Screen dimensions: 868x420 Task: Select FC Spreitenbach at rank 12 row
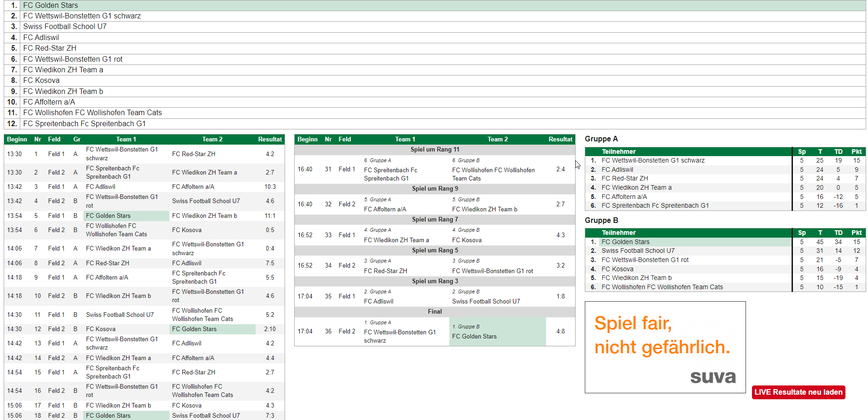point(84,123)
